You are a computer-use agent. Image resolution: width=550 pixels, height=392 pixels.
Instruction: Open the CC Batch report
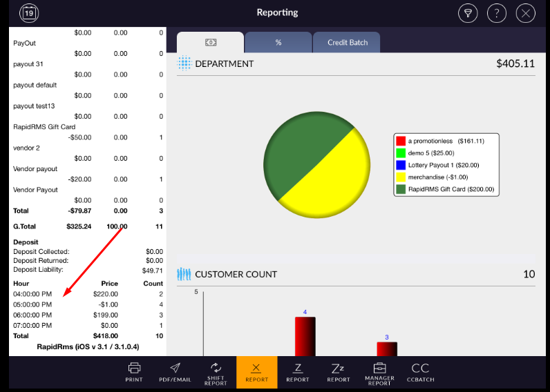pos(420,372)
